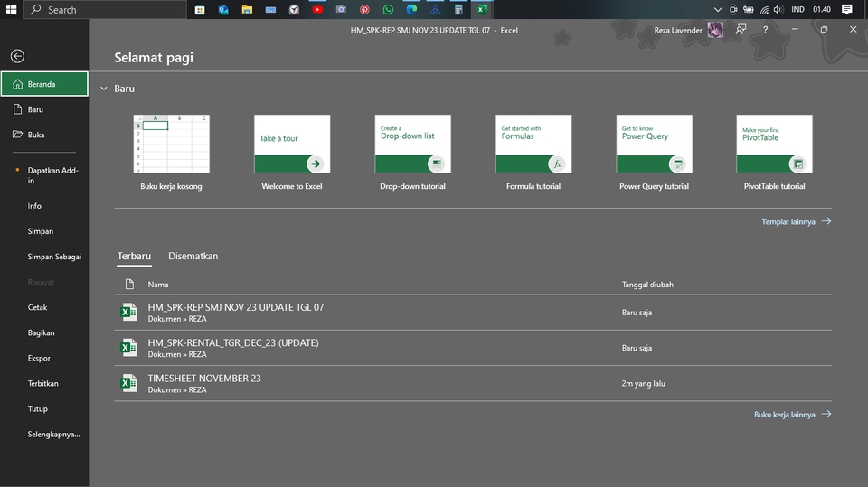Image resolution: width=868 pixels, height=487 pixels.
Task: Open Outlook from the taskbar
Action: (223, 9)
